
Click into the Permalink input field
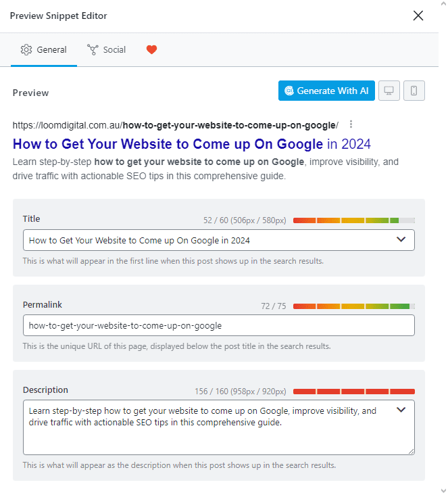tap(219, 325)
